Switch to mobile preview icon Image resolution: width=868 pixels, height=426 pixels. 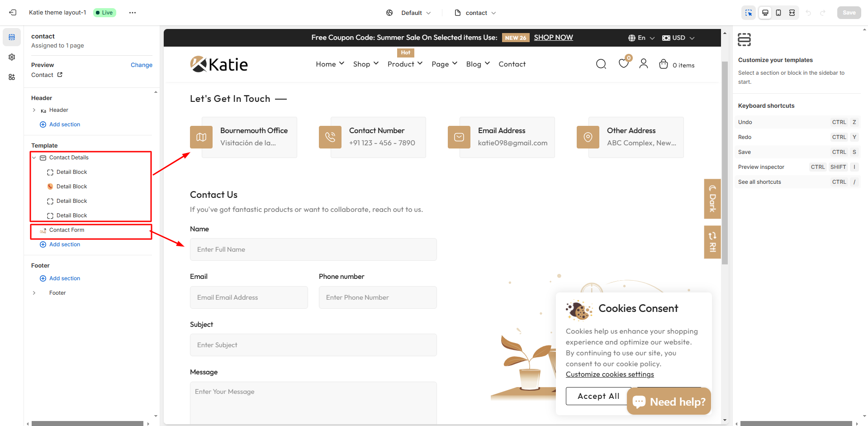click(x=778, y=13)
